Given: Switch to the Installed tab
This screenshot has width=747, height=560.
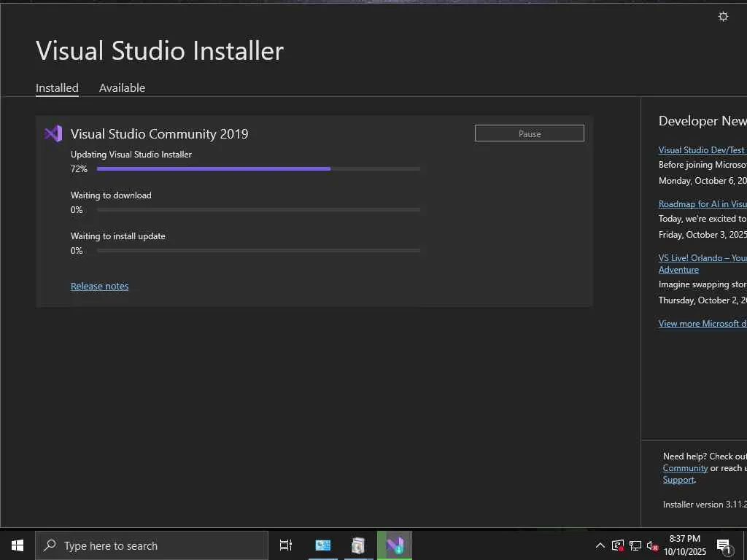Looking at the screenshot, I should tap(57, 88).
